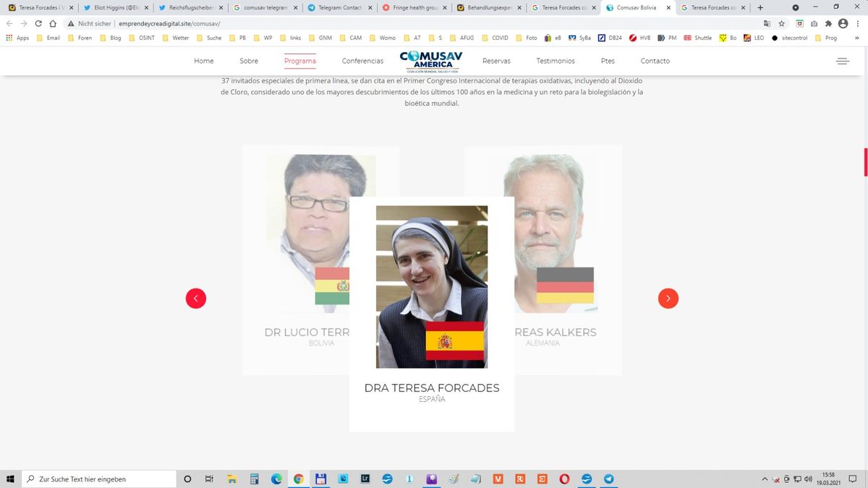Show hidden system tray icons
Image resolution: width=868 pixels, height=488 pixels.
(765, 479)
